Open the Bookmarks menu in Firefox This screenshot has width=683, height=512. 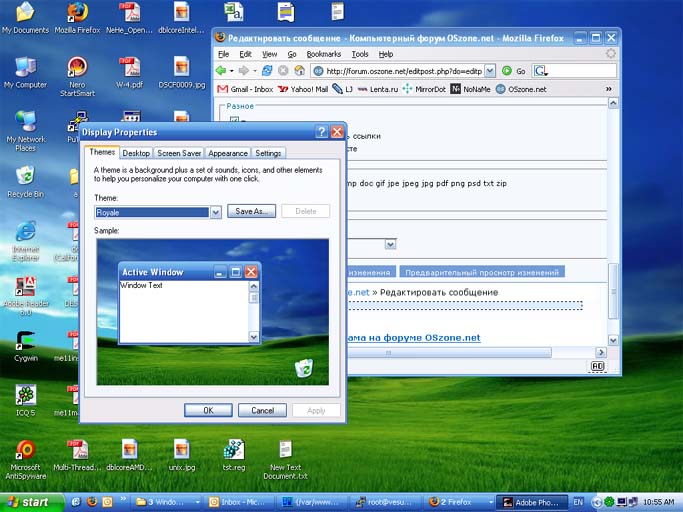tap(323, 54)
